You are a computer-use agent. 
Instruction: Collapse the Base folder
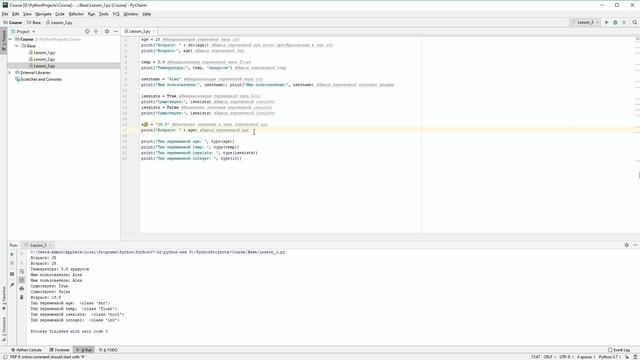click(x=17, y=46)
